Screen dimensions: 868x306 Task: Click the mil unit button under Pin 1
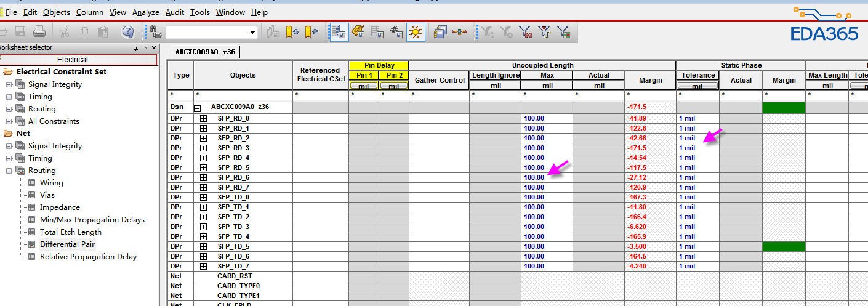click(x=364, y=86)
